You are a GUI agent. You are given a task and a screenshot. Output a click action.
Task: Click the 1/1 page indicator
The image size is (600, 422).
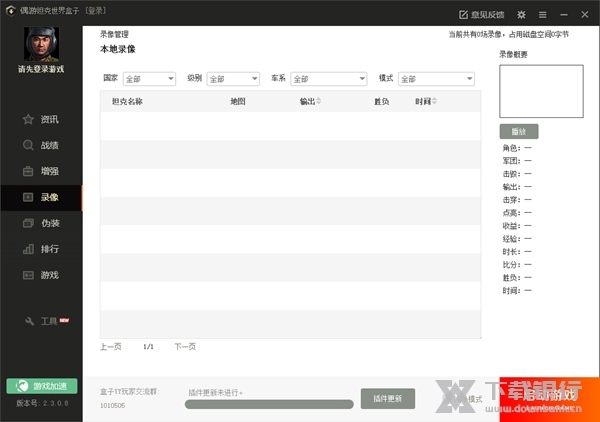tap(148, 347)
